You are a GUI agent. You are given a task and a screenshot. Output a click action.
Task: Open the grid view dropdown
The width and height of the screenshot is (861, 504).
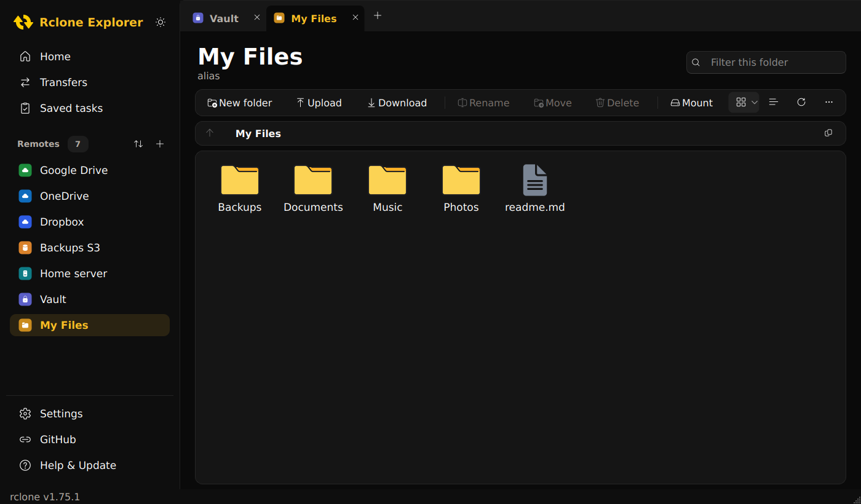pos(744,103)
